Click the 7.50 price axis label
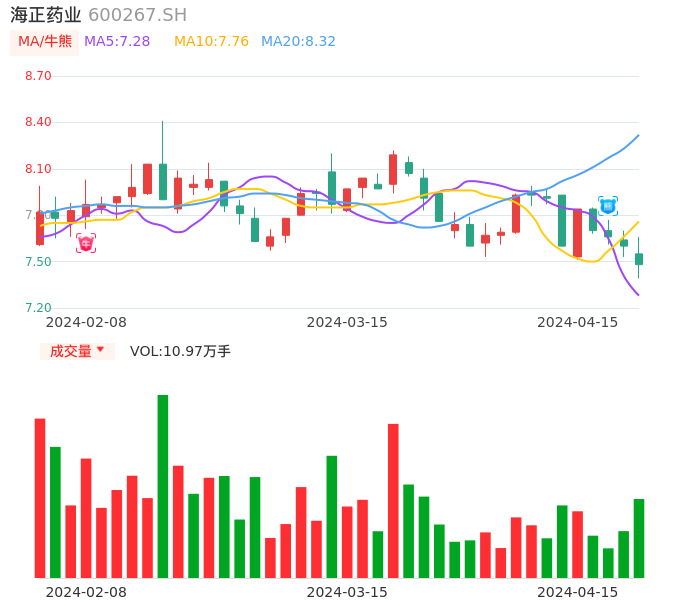This screenshot has height=606, width=686. (38, 262)
